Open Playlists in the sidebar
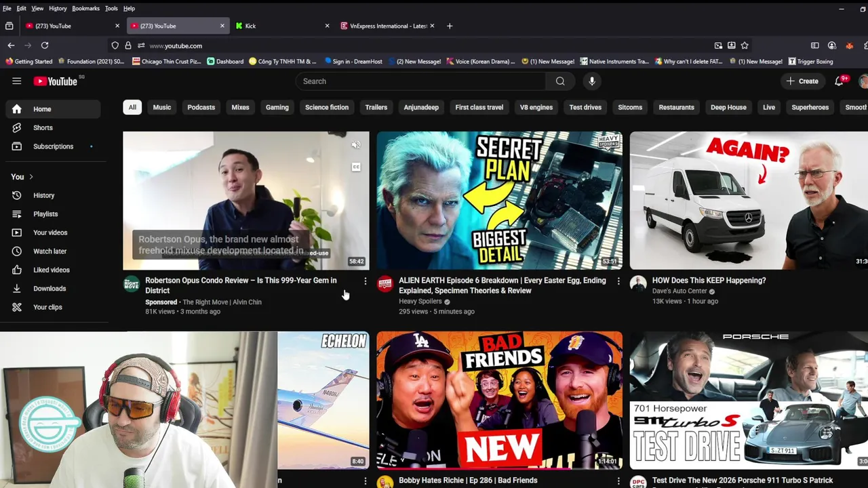This screenshot has width=868, height=488. point(53,214)
